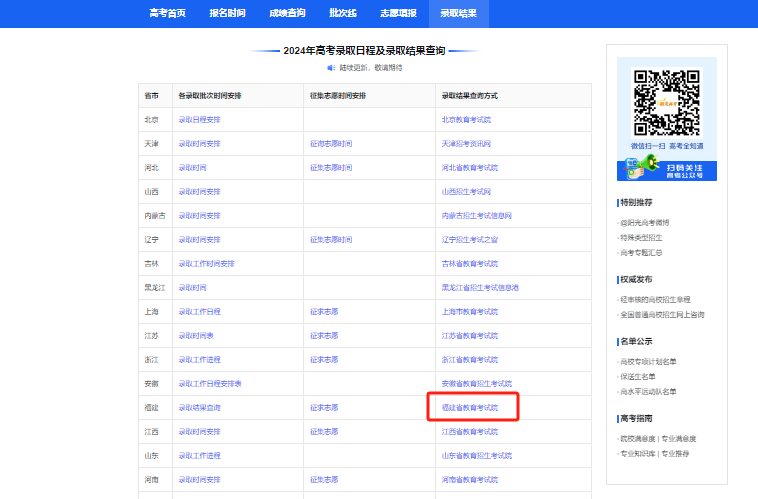
Task: Open the 高考首页 nav item
Action: pos(167,13)
